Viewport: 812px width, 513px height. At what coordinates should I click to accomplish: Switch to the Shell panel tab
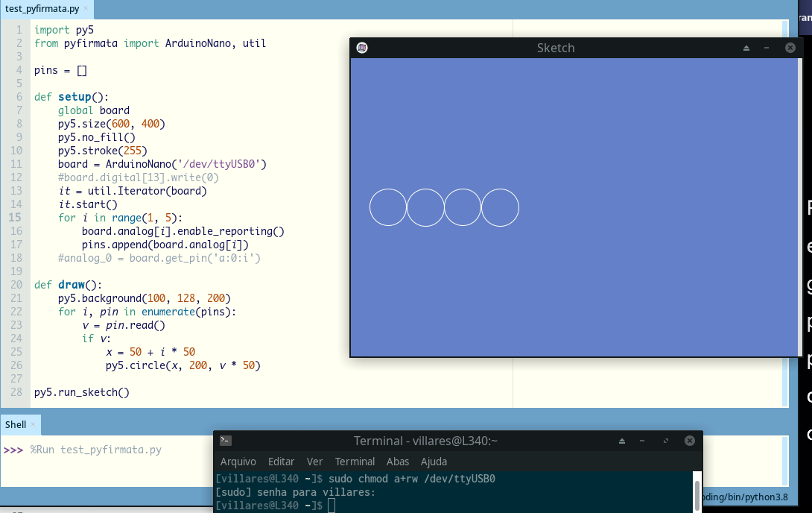16,424
